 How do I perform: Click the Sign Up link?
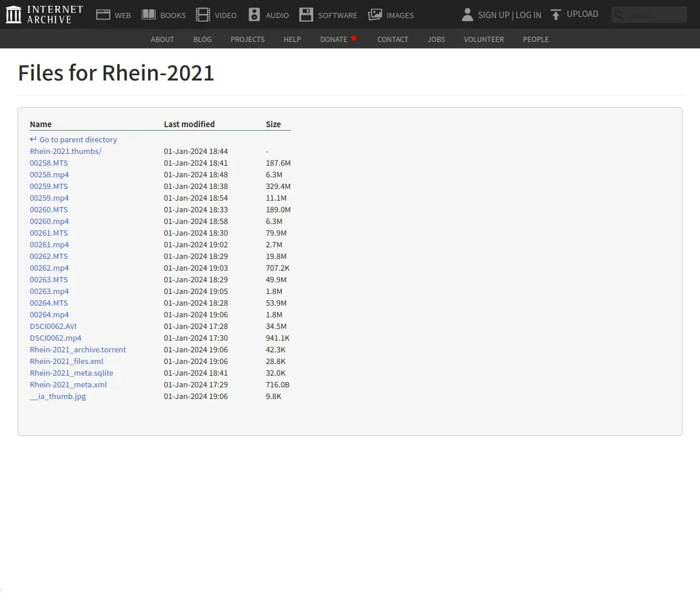[x=494, y=15]
